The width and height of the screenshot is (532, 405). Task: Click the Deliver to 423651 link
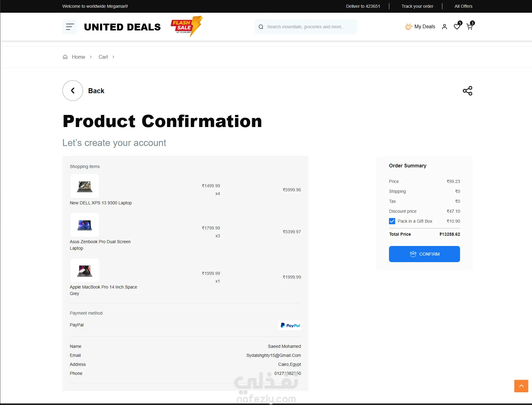tap(363, 6)
